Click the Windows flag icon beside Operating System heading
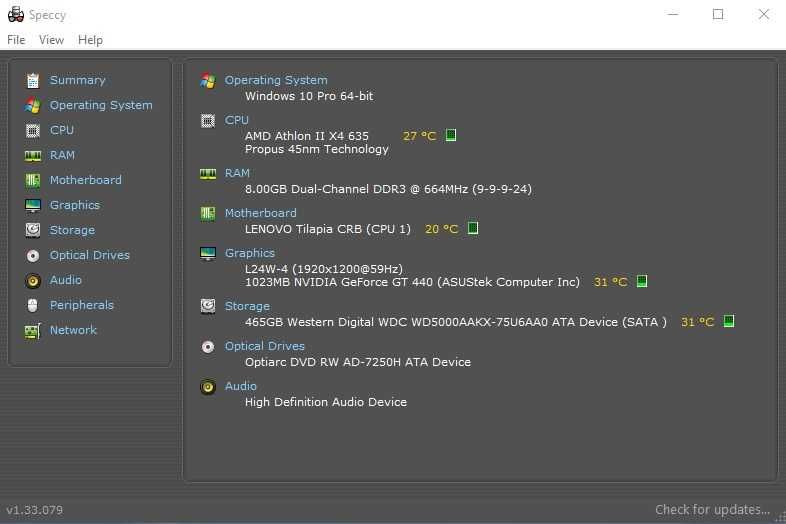The width and height of the screenshot is (786, 524). (x=208, y=80)
